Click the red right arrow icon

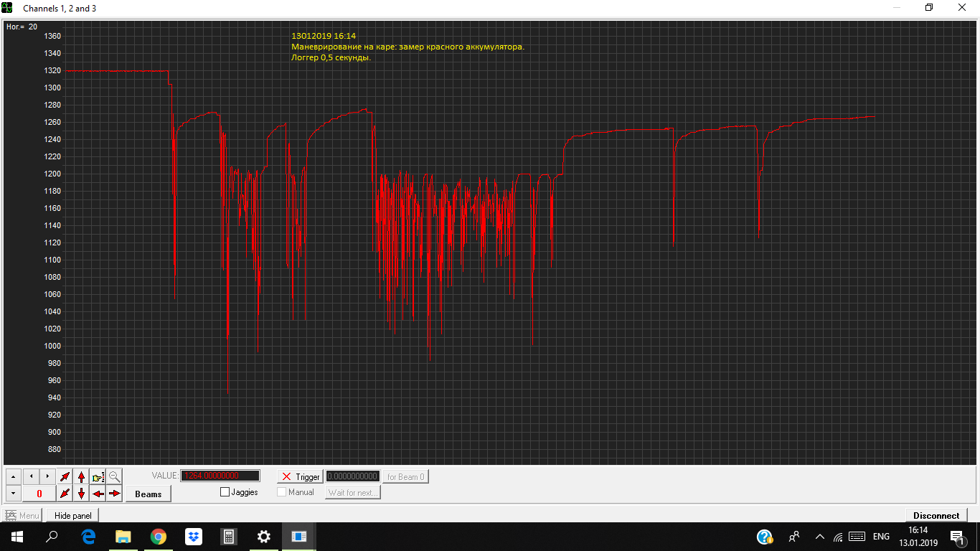115,494
